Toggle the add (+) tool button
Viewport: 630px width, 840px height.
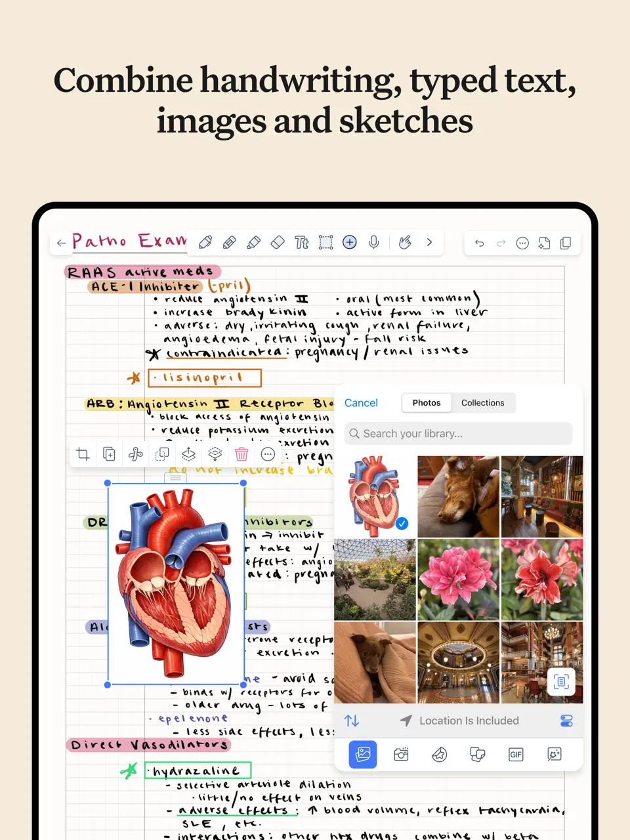click(350, 243)
